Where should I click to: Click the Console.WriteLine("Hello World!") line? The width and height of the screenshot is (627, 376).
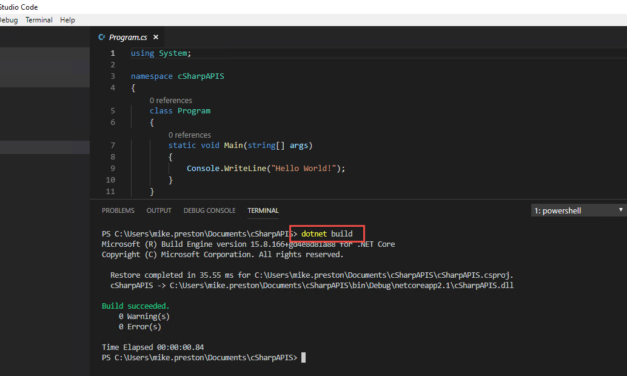266,168
